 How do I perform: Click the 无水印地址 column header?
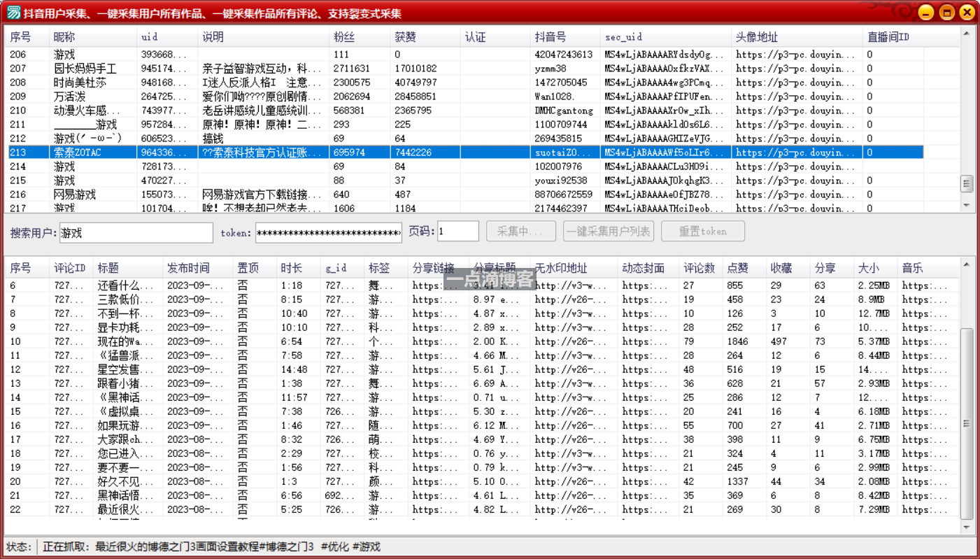coord(574,268)
